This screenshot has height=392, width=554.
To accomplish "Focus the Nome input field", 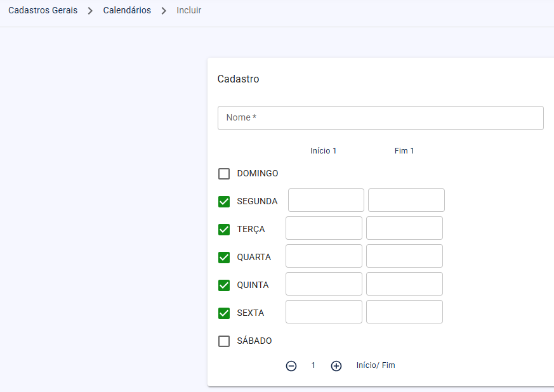I will point(381,118).
